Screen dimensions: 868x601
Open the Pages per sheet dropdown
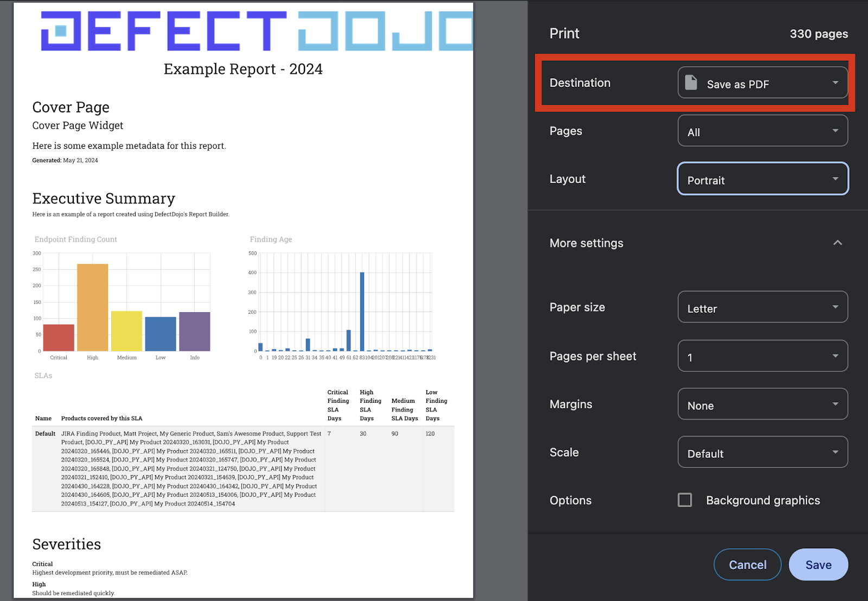click(762, 356)
